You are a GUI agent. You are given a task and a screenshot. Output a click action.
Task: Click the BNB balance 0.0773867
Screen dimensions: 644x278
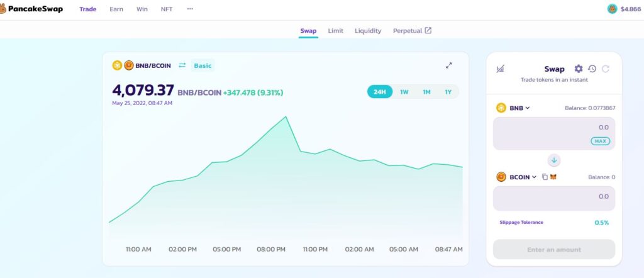coord(590,108)
